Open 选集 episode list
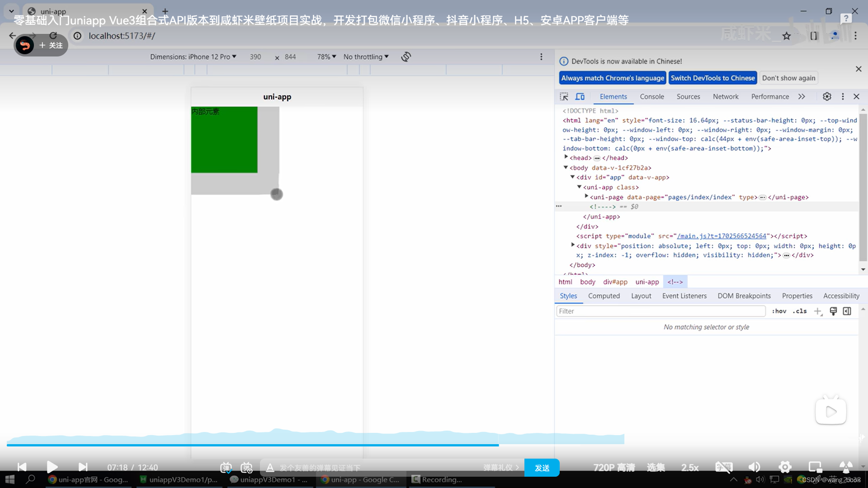Screen dimensions: 868x488 (656, 468)
